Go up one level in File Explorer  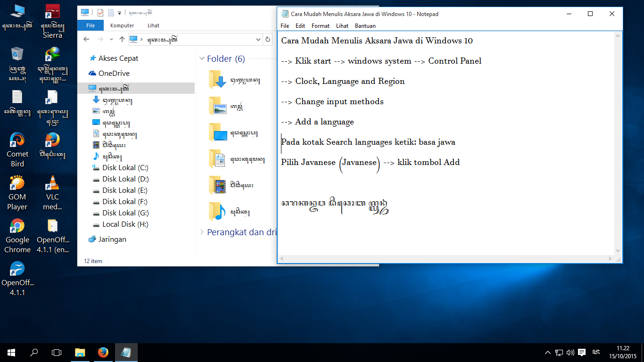click(122, 39)
